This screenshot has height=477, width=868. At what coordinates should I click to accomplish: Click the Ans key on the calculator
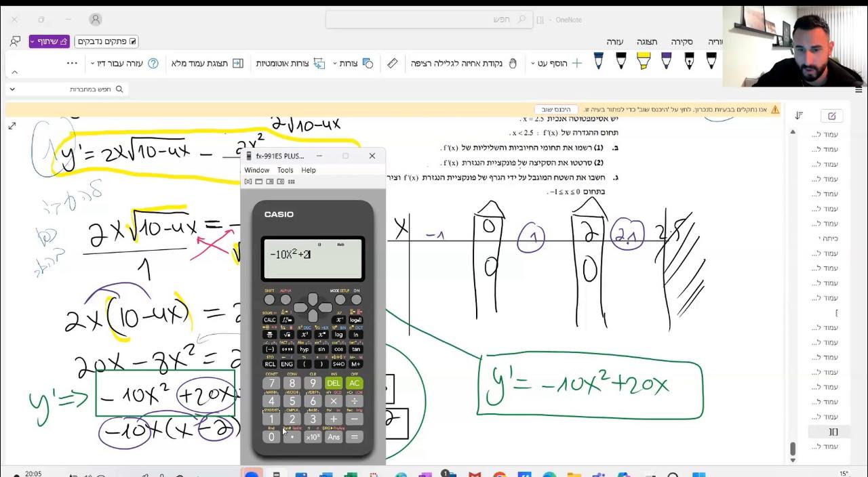tap(334, 437)
